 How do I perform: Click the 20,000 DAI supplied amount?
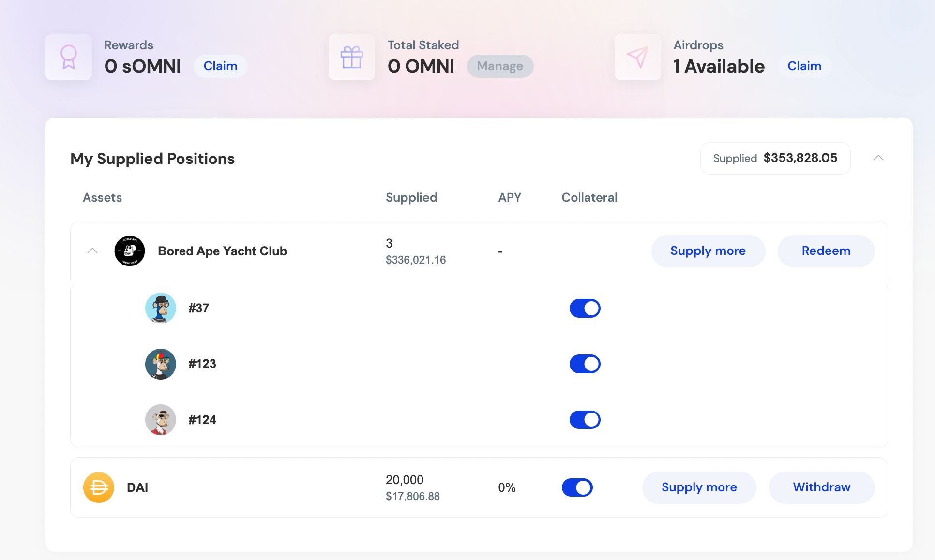tap(405, 480)
